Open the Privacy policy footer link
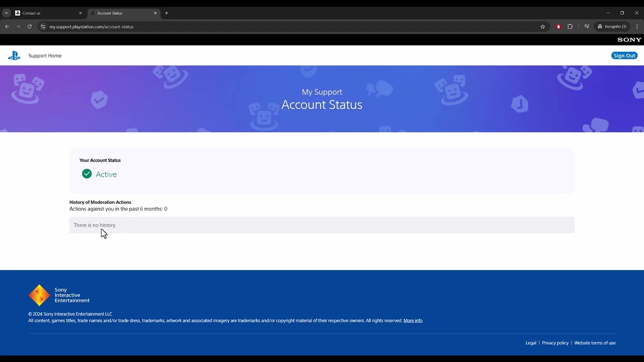 tap(555, 343)
